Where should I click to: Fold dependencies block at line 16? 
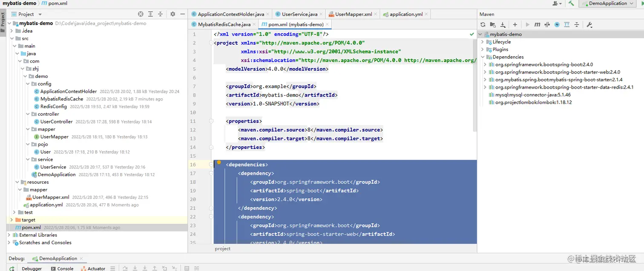point(211,165)
